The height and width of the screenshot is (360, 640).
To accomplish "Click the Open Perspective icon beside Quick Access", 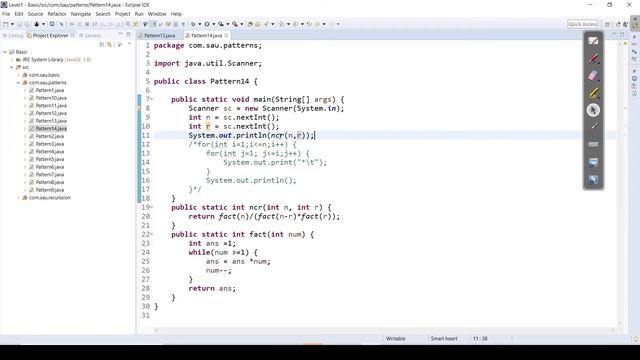I will [x=607, y=24].
